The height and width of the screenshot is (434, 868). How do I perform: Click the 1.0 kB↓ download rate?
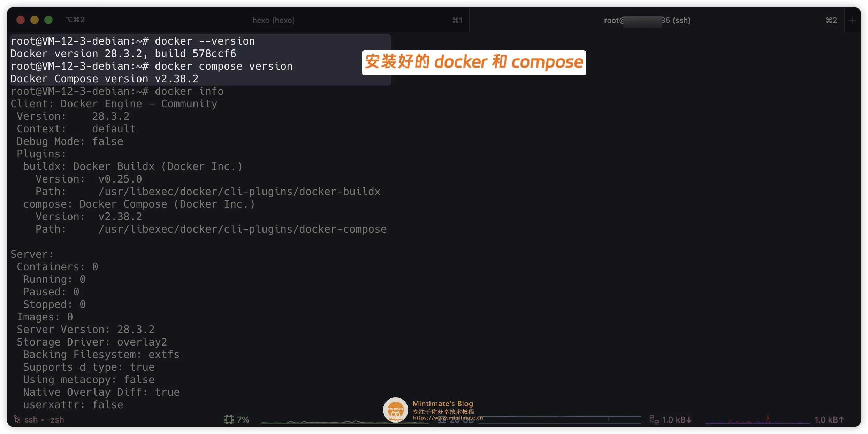677,420
